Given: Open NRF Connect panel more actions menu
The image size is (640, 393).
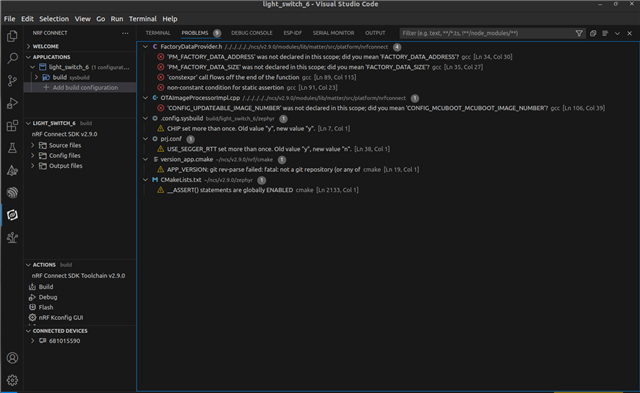Looking at the screenshot, I should point(125,33).
